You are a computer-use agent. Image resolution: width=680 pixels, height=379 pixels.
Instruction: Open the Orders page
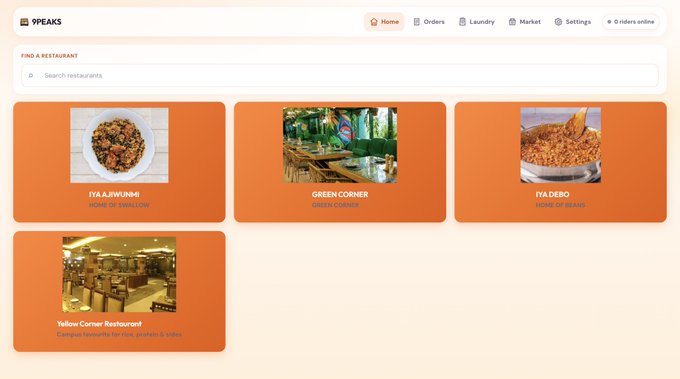pos(429,22)
